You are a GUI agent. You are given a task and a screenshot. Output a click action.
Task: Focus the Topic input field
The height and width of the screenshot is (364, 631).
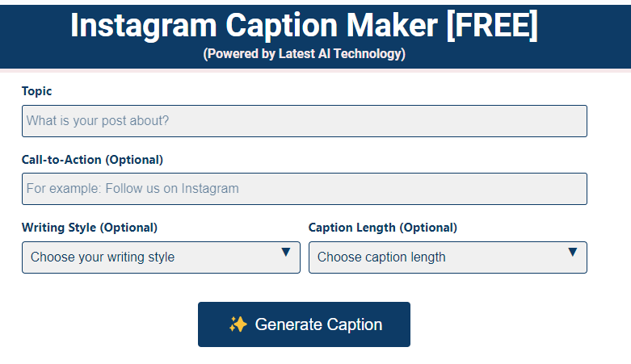click(x=305, y=121)
